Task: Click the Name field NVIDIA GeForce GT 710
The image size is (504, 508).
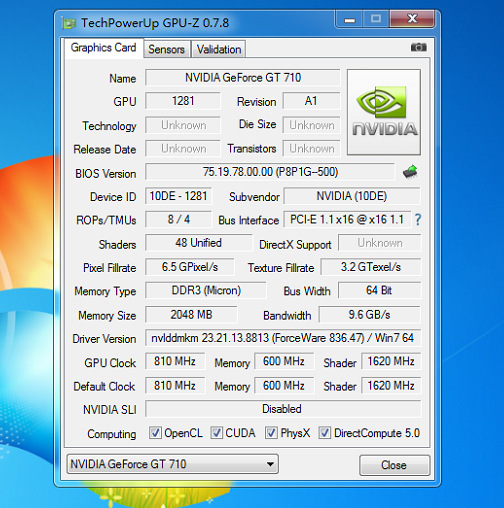Action: click(243, 78)
